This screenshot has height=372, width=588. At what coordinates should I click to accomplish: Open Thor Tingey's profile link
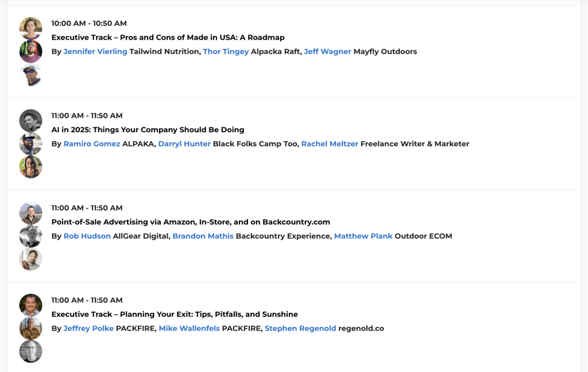point(226,52)
